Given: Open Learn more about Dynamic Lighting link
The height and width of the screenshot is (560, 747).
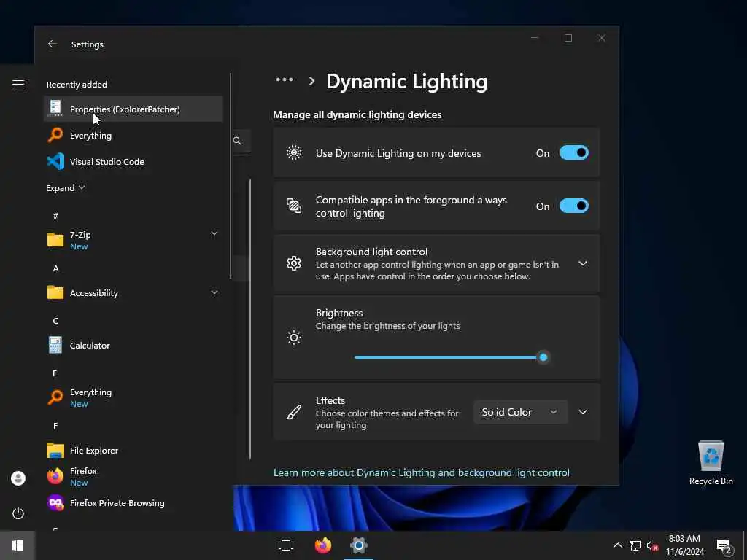Looking at the screenshot, I should (421, 472).
